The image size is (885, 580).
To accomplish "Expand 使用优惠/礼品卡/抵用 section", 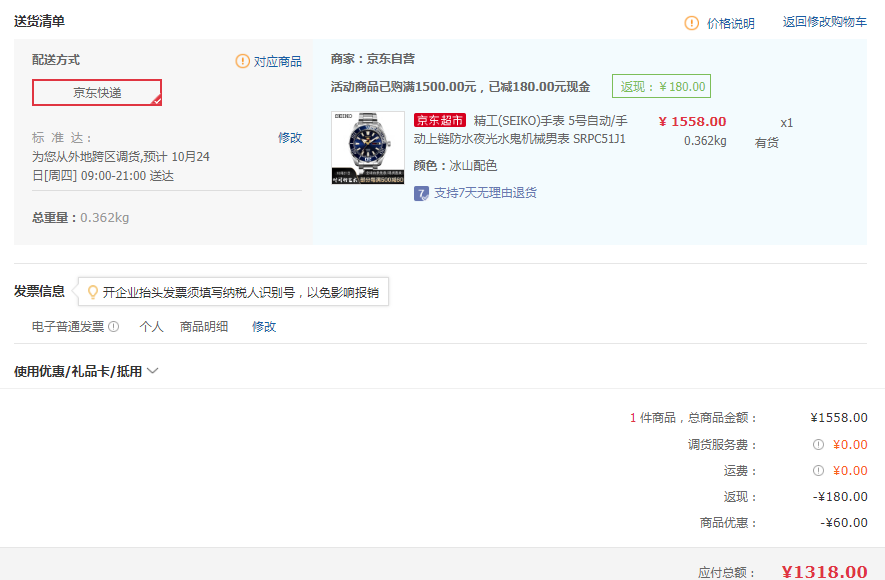I will pyautogui.click(x=78, y=371).
